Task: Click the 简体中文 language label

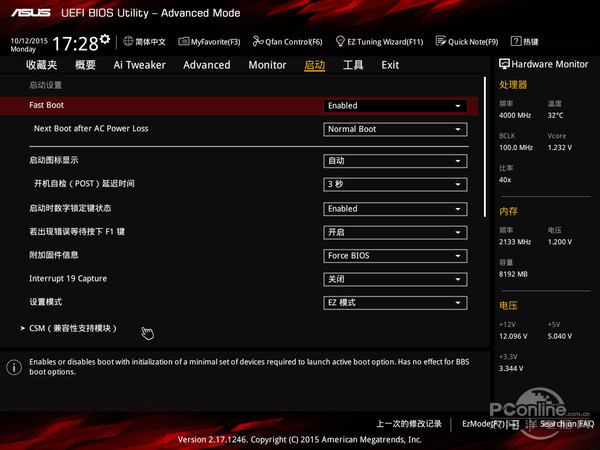Action: coord(150,41)
